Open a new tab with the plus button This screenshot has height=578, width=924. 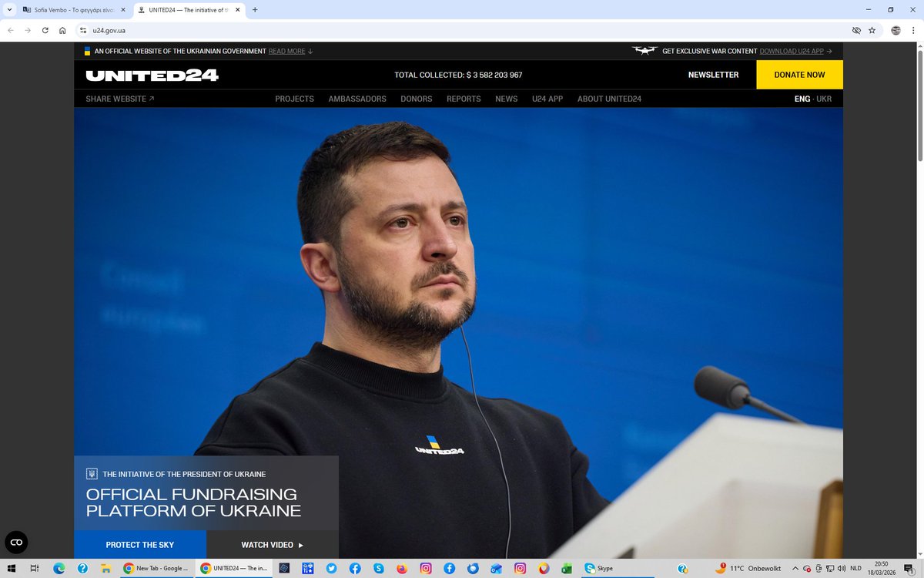(x=255, y=10)
